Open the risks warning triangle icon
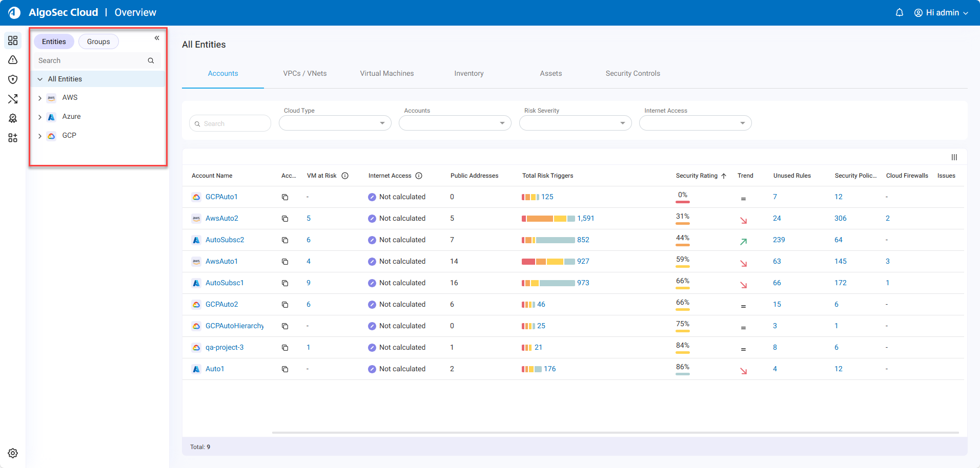This screenshot has height=468, width=980. [13, 60]
